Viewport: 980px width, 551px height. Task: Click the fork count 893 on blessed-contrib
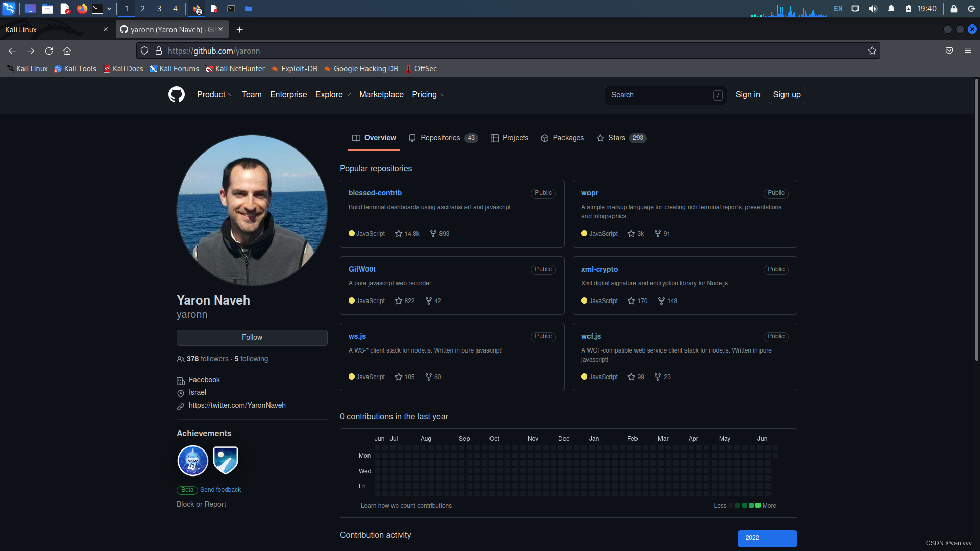point(439,234)
